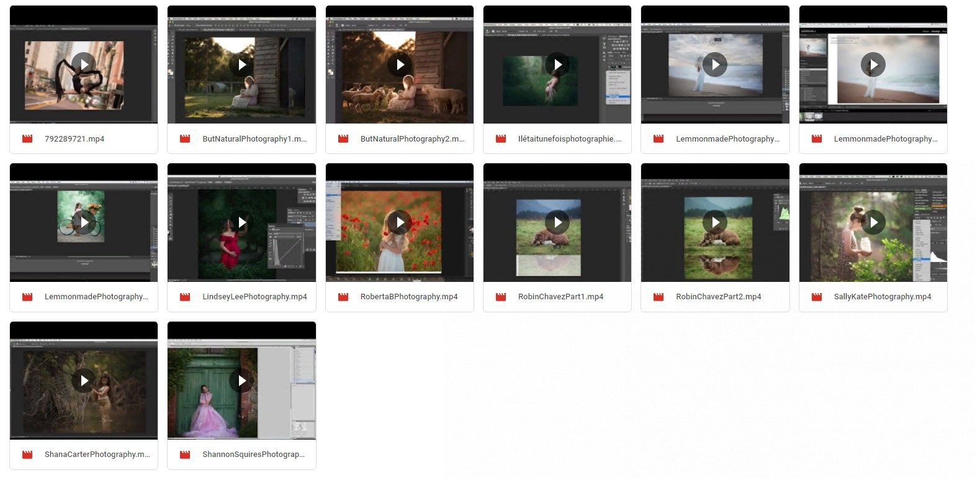980x480 pixels.
Task: Select the ButNaturalPhotography1 file name label
Action: 254,139
